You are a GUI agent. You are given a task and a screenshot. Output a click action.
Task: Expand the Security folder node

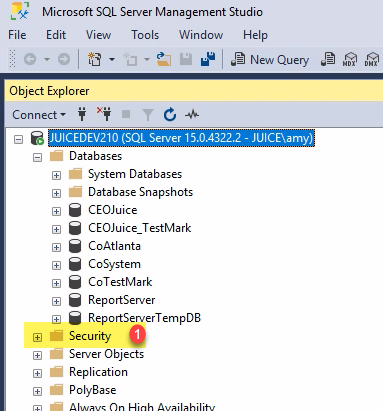pyautogui.click(x=37, y=337)
